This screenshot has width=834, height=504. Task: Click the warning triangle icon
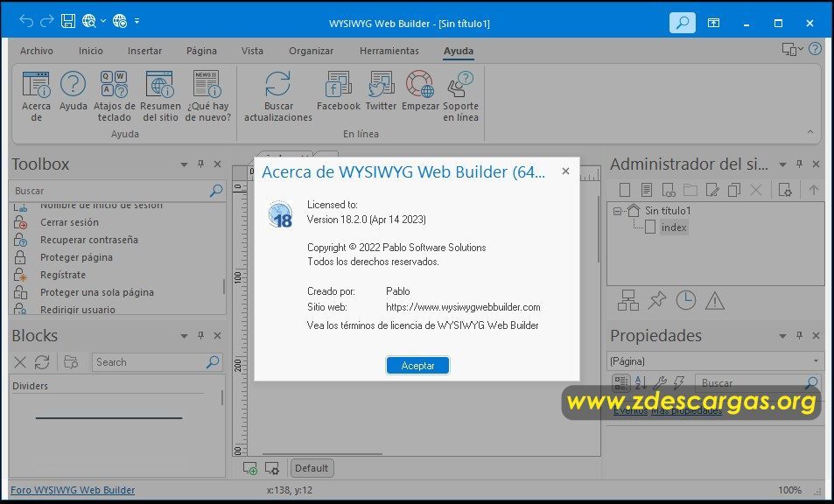715,301
